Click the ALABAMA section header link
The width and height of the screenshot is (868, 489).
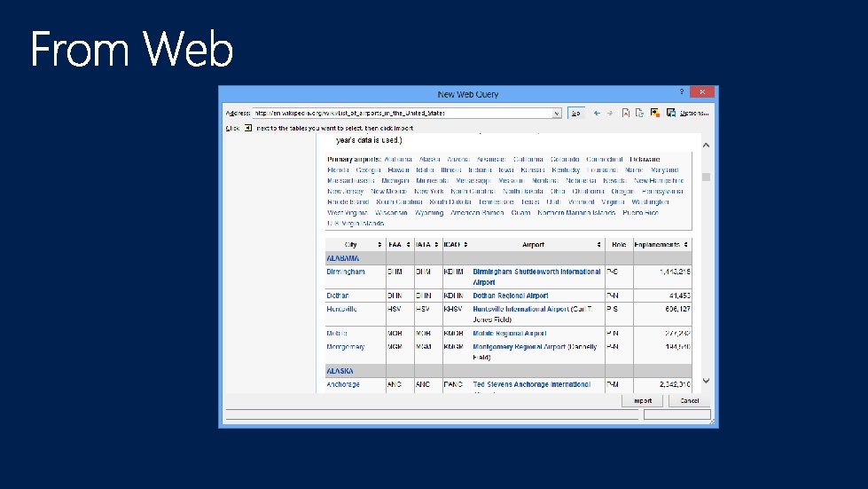point(342,258)
